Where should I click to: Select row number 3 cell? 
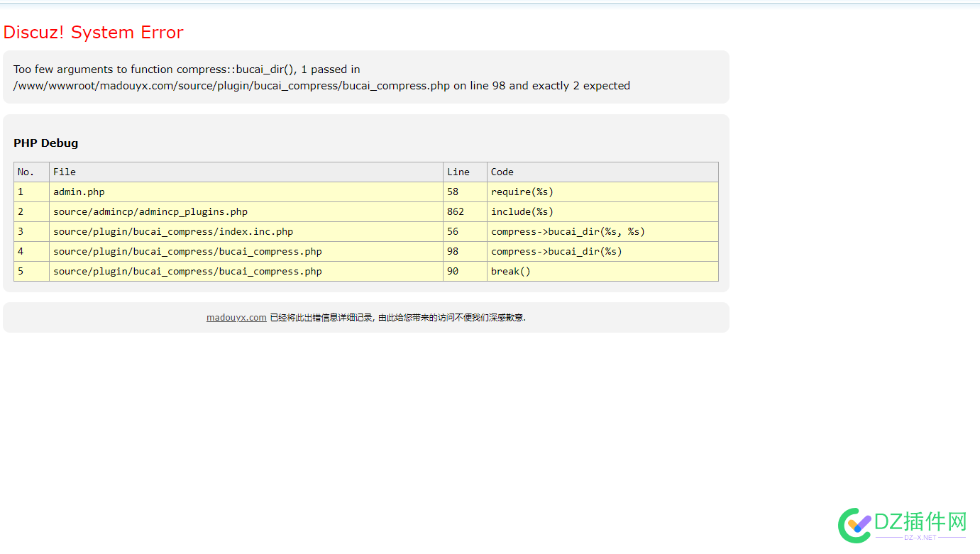coord(31,231)
